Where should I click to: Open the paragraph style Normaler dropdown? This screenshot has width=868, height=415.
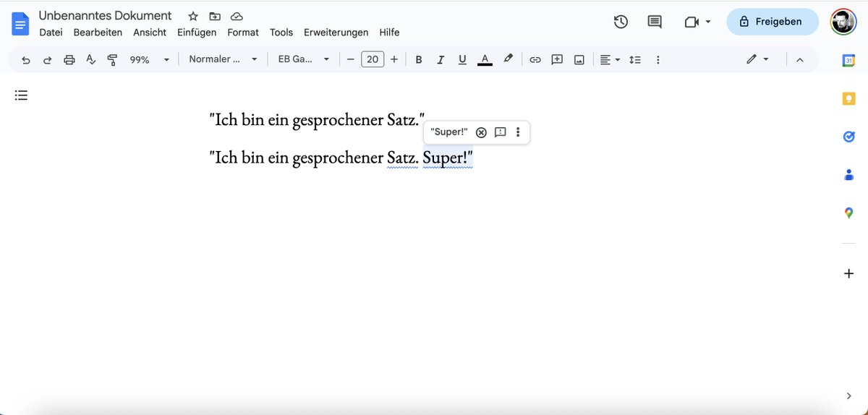coord(223,60)
